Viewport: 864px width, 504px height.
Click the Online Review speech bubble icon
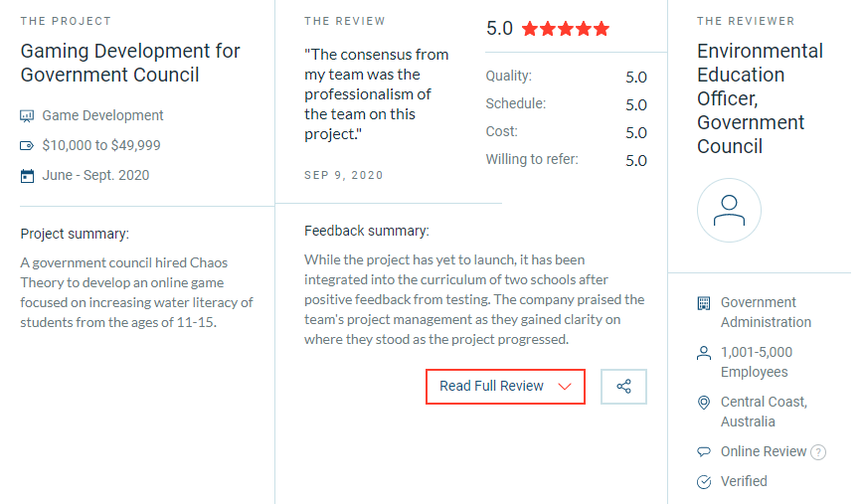[704, 452]
